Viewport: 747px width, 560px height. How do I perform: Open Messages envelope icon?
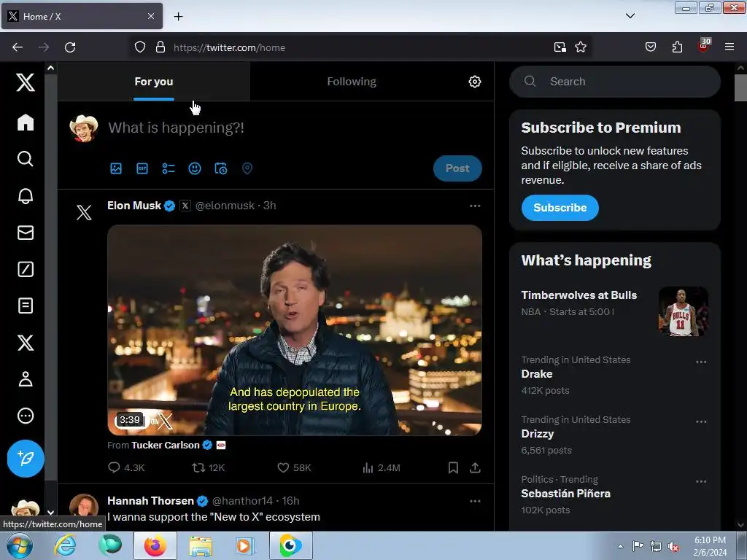[26, 233]
